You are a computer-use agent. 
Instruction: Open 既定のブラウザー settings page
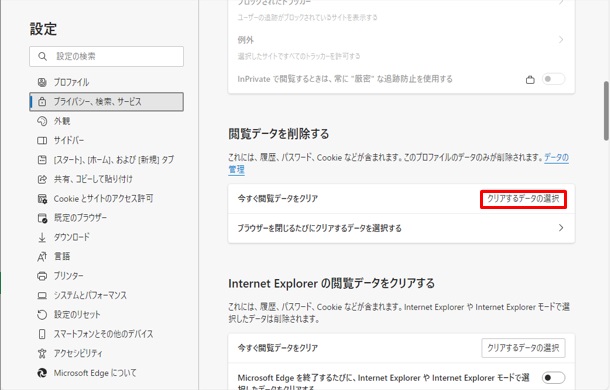tap(106, 218)
